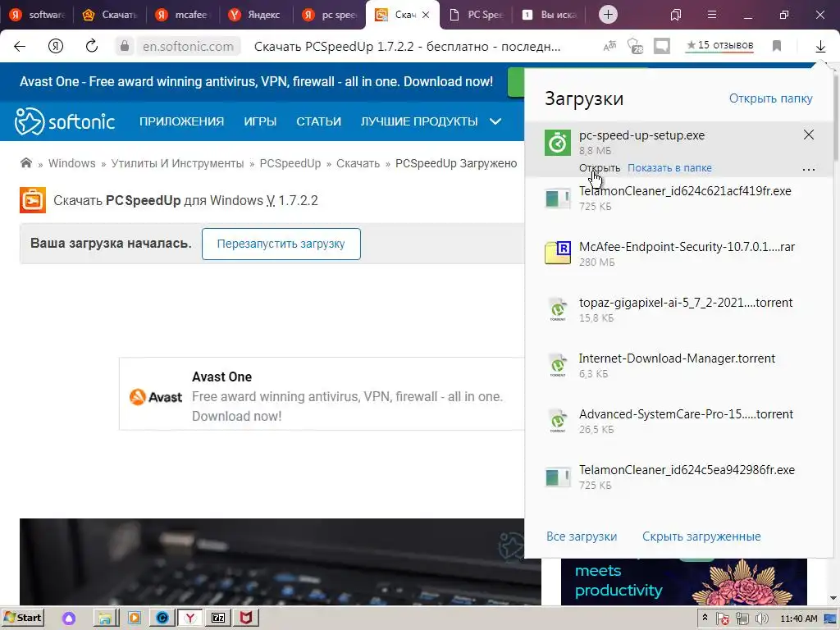Click the Internet-Download-Manager torrent file icon
Viewport: 840px width, 630px height.
558,365
